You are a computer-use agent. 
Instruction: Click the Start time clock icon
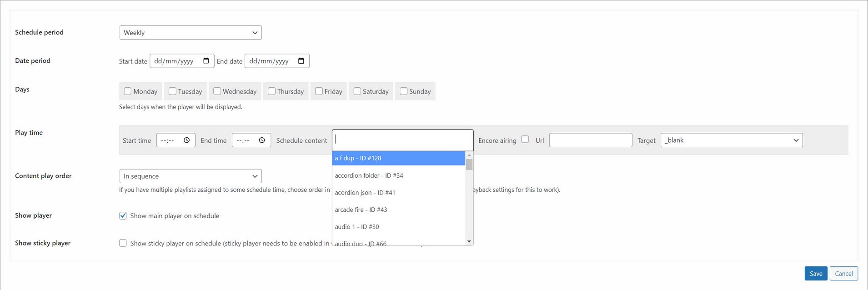pos(186,140)
